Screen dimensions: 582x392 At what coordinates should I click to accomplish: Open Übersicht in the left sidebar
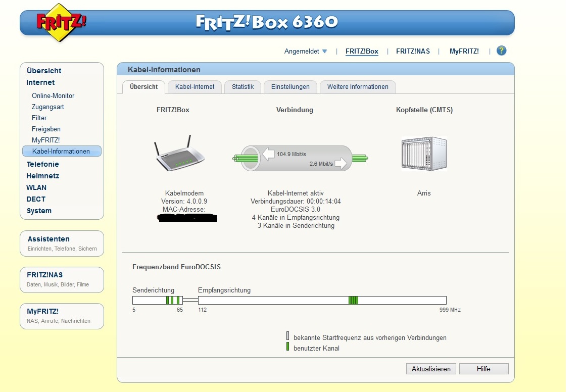coord(44,71)
